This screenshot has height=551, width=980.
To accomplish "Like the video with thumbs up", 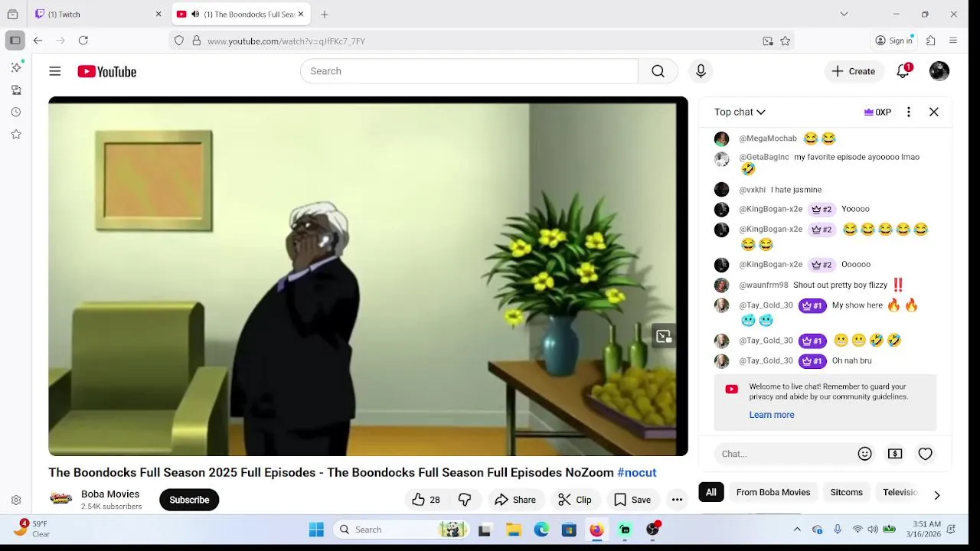I will point(426,500).
